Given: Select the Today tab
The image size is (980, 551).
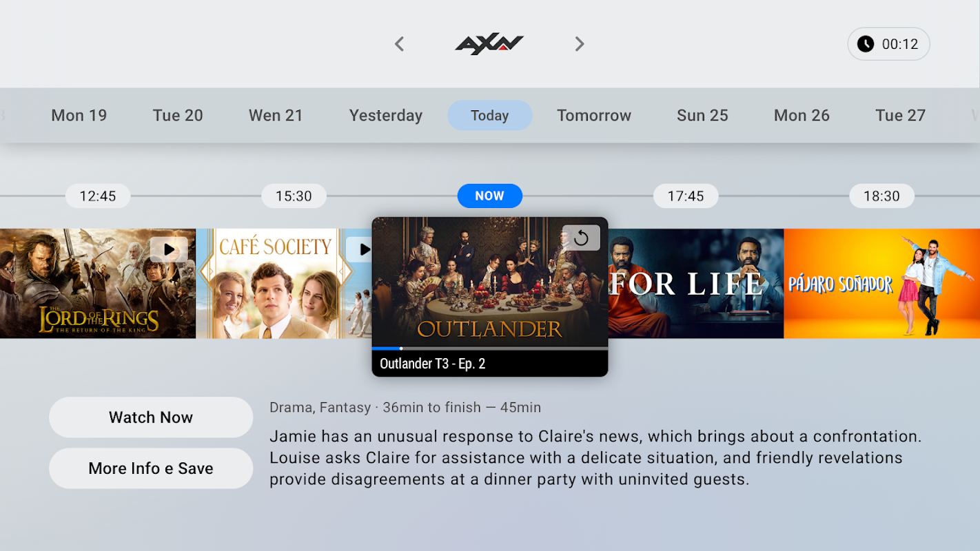Looking at the screenshot, I should (490, 116).
